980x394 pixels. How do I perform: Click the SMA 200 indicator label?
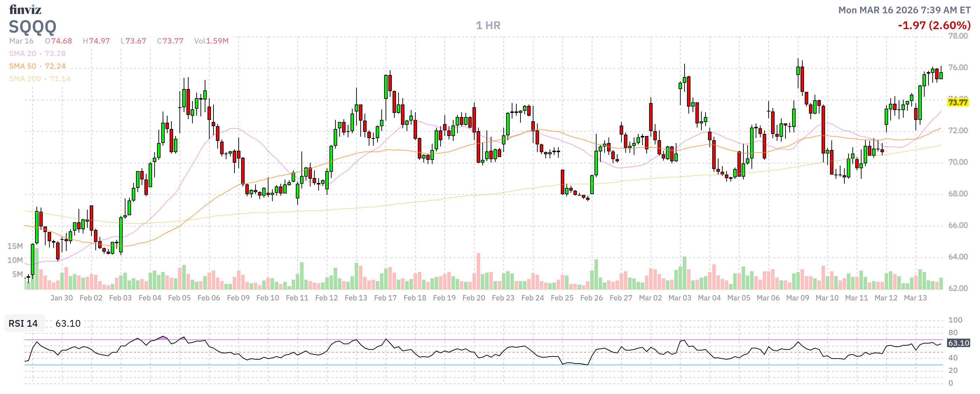[x=25, y=79]
